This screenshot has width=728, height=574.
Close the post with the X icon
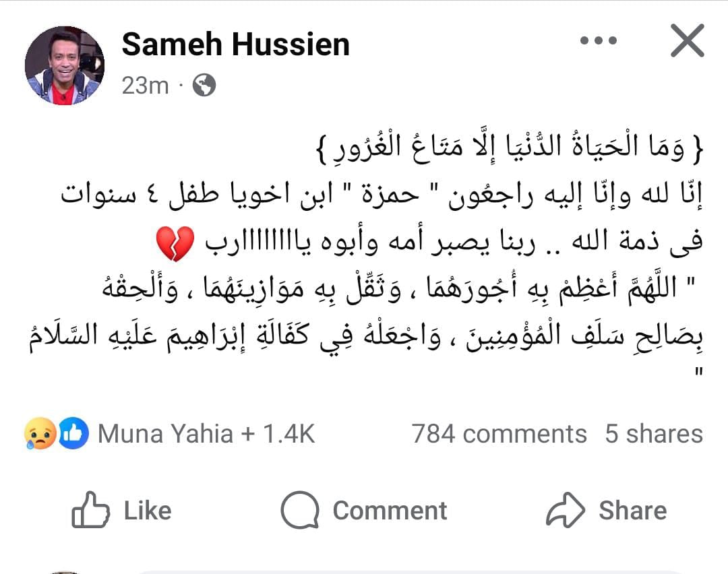pyautogui.click(x=687, y=42)
